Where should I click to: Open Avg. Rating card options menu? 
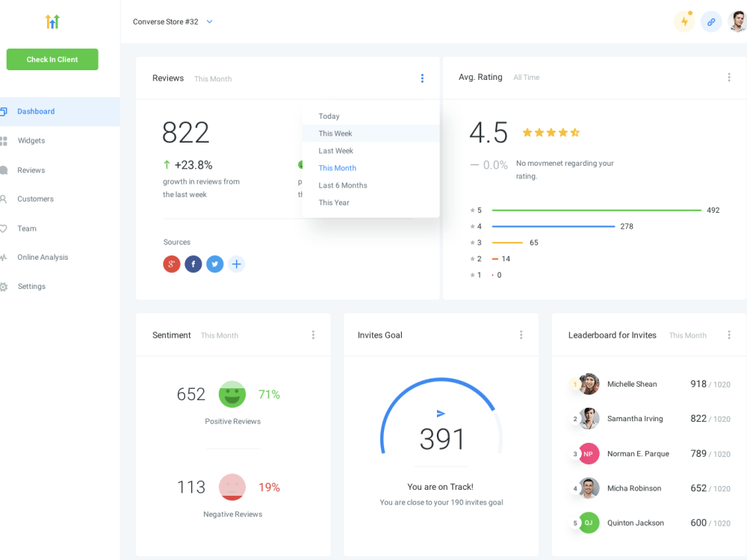coord(729,77)
